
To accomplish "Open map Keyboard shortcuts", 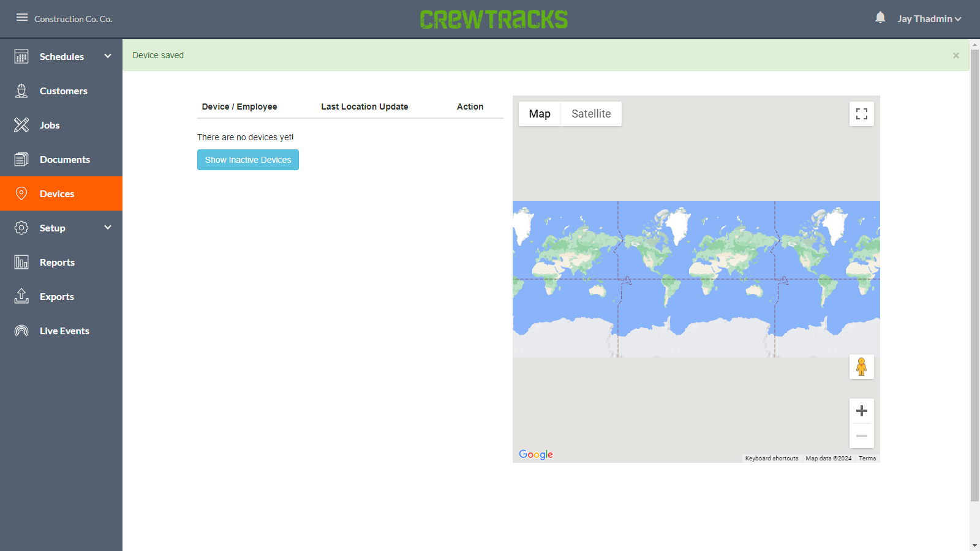I will tap(772, 458).
